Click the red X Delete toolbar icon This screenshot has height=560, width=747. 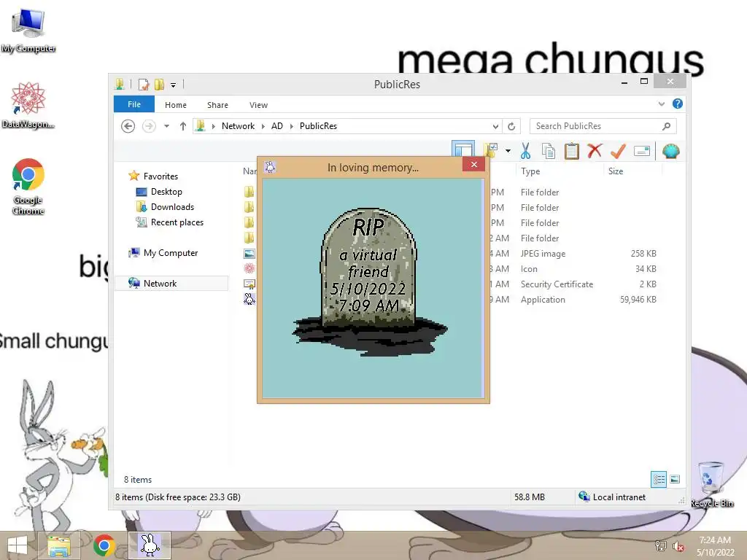595,151
